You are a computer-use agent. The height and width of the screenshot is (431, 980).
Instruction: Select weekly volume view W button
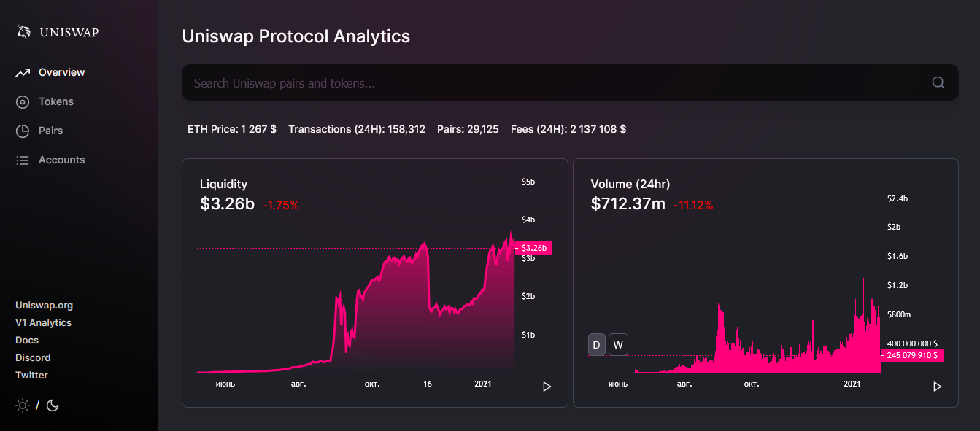[x=618, y=345]
